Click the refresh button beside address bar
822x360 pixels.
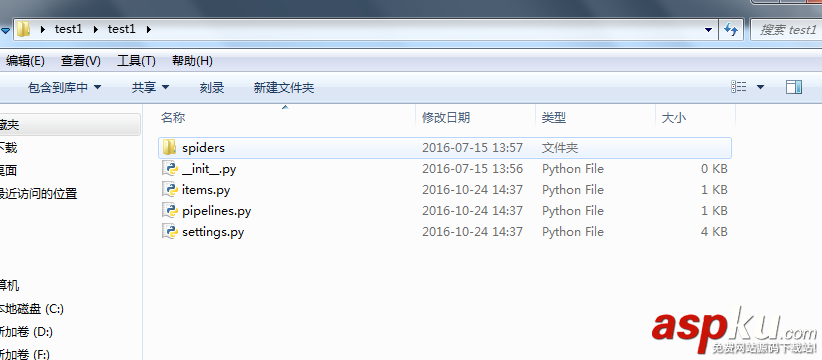pyautogui.click(x=731, y=29)
